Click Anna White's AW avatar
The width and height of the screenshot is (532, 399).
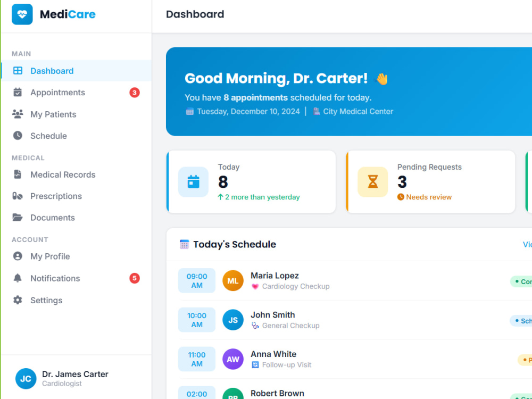[233, 359]
